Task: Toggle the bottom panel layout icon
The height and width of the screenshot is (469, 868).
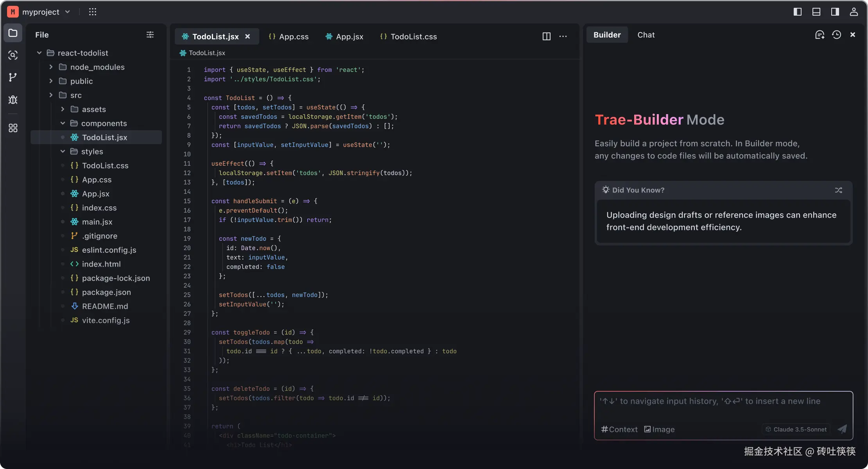Action: click(816, 12)
